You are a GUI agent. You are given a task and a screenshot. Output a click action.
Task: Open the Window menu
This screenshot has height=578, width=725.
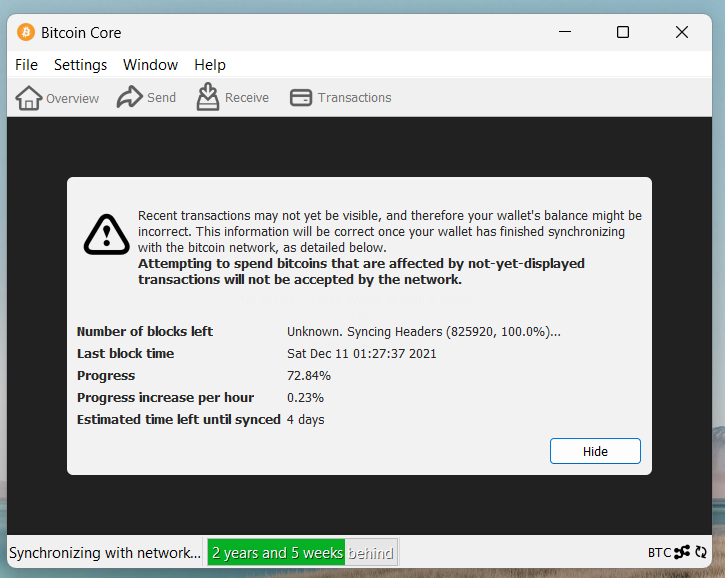[150, 65]
